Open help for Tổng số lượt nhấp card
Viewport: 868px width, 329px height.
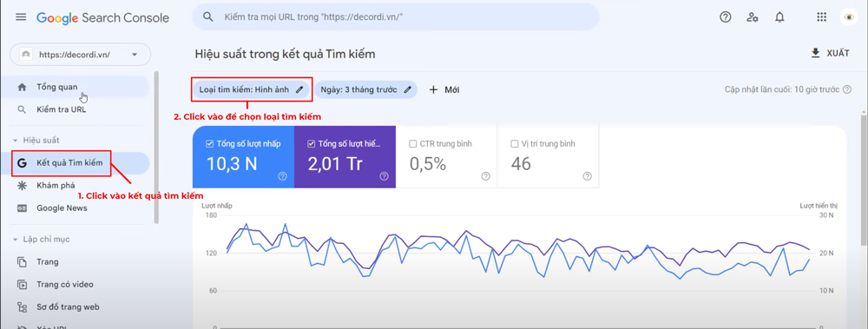[x=282, y=176]
